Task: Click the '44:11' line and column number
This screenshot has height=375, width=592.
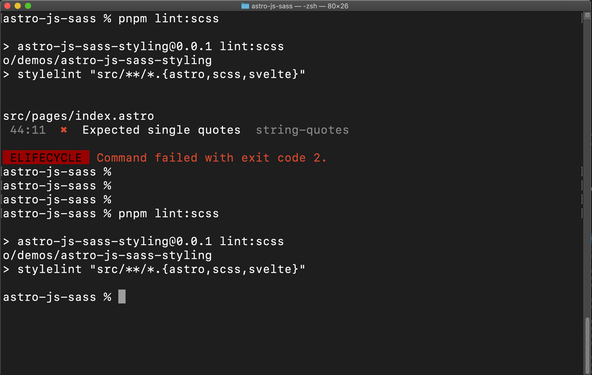Action: (x=28, y=130)
